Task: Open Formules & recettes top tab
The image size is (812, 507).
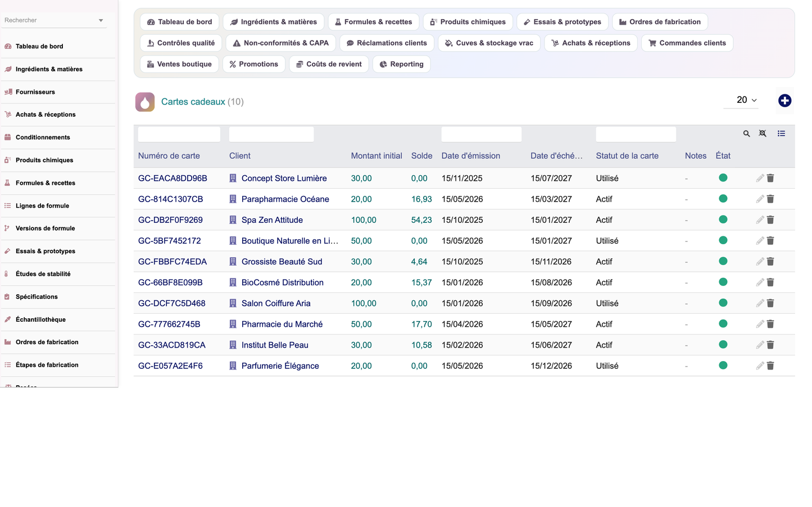Action: point(374,22)
